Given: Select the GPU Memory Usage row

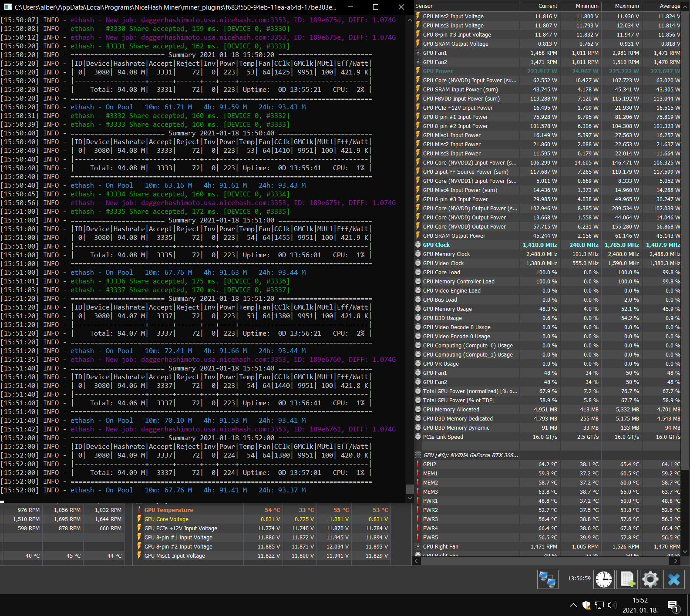Looking at the screenshot, I should [548, 309].
